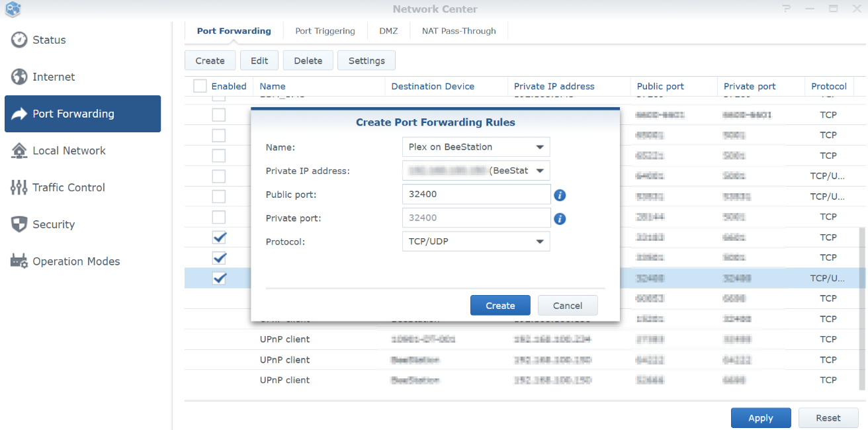Toggle the Enabled select-all header checkbox
Screen dimensions: 868x430
[x=200, y=86]
